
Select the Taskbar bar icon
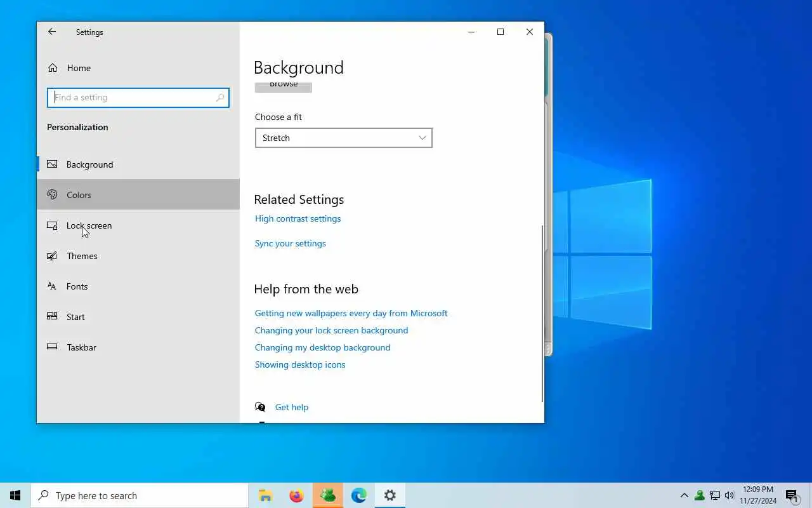[53, 347]
